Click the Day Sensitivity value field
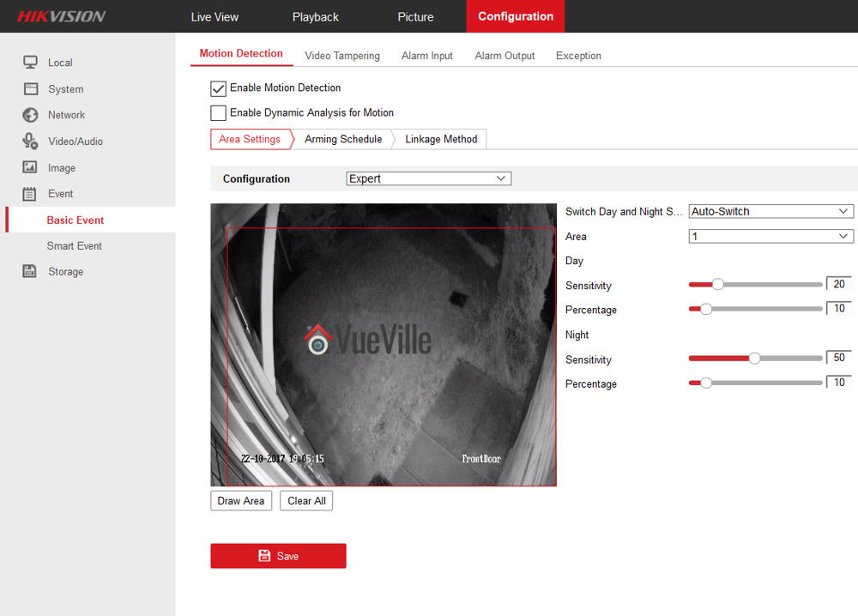This screenshot has height=616, width=858. pyautogui.click(x=839, y=284)
